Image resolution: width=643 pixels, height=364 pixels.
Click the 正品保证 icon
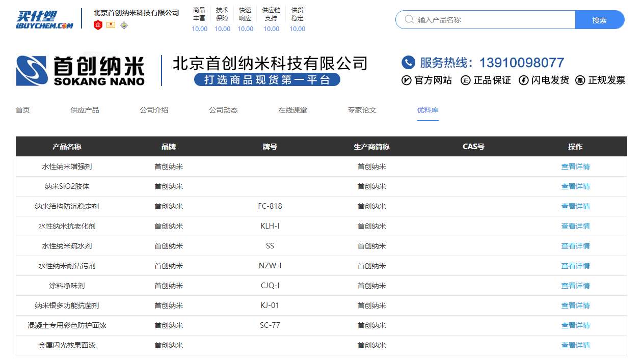pos(466,80)
